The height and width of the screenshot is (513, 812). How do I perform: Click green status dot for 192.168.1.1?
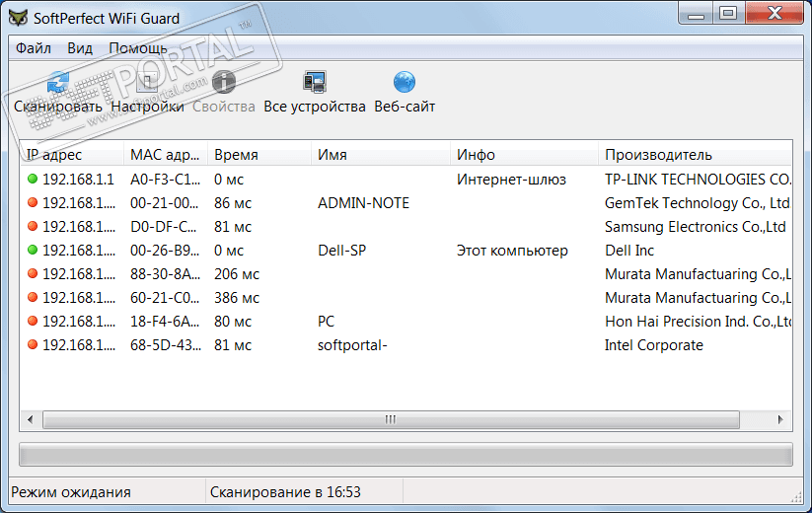pos(33,180)
